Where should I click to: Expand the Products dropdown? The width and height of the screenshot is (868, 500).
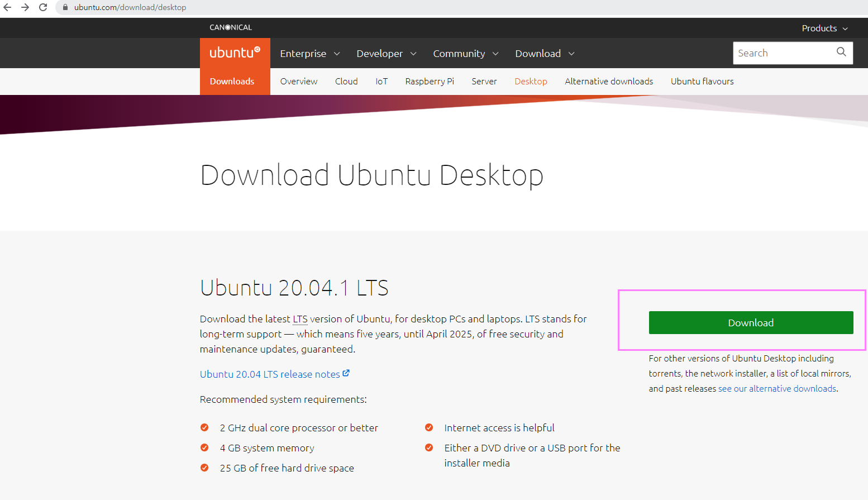[x=825, y=28]
